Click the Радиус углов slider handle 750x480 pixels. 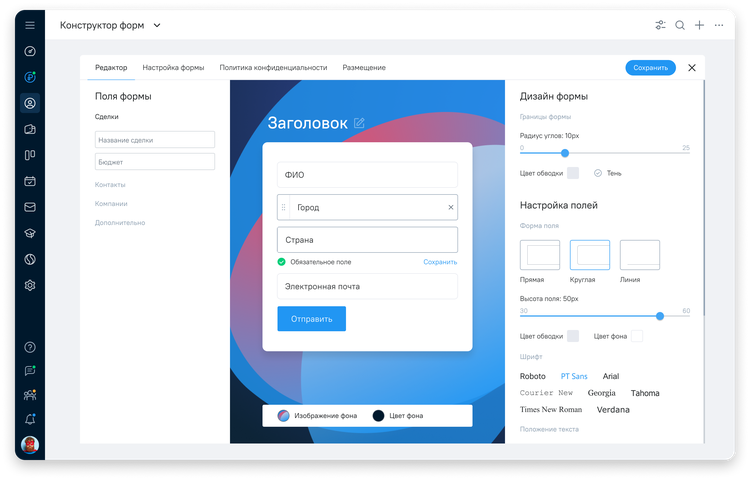point(565,153)
